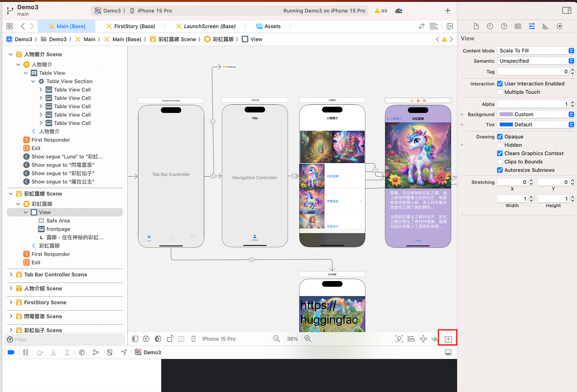The height and width of the screenshot is (392, 577).
Task: Click the Add New Constraints icon
Action: tap(423, 339)
